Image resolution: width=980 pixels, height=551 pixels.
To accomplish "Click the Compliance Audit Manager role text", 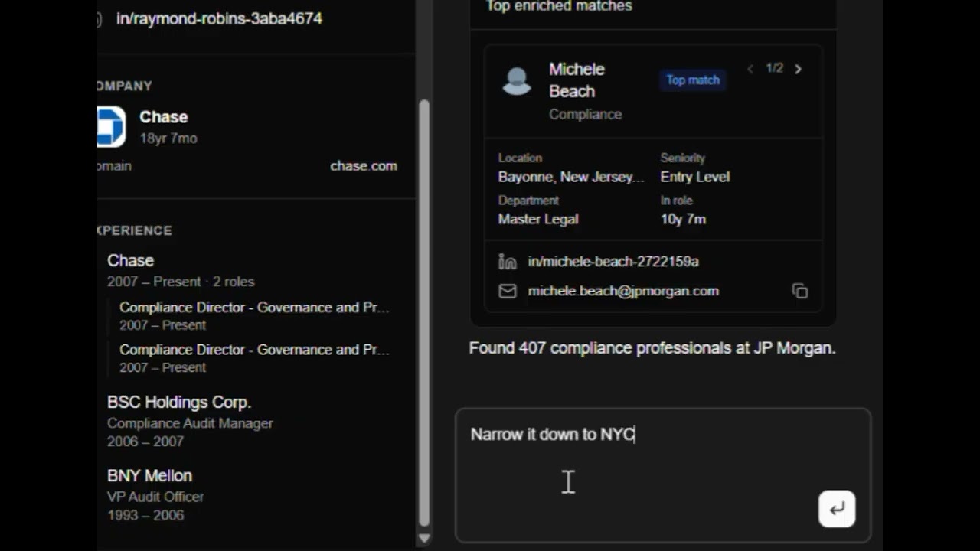I will click(x=190, y=423).
